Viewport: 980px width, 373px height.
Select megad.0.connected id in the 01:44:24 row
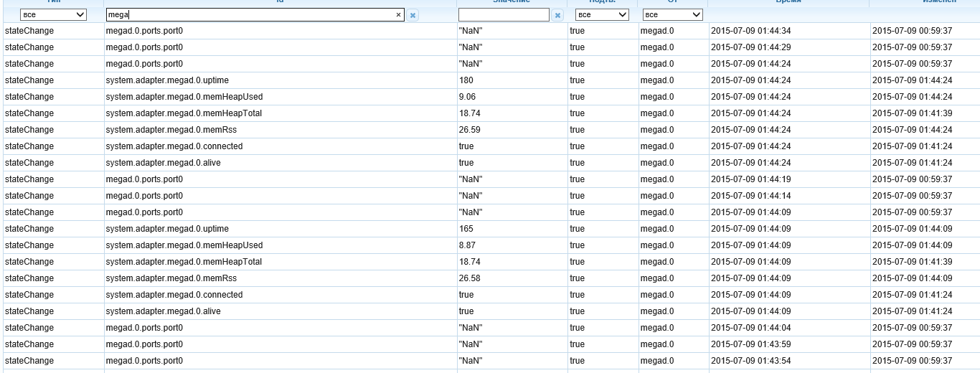[174, 146]
